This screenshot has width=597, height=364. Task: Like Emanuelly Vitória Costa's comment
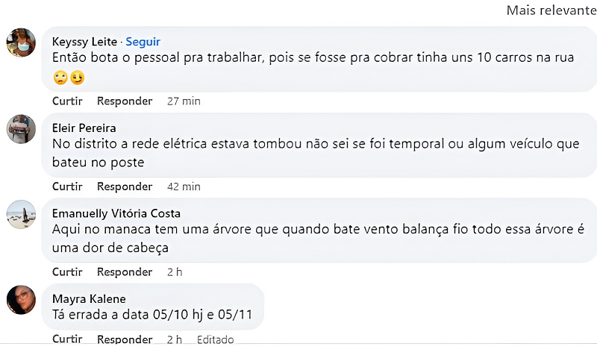coord(67,272)
